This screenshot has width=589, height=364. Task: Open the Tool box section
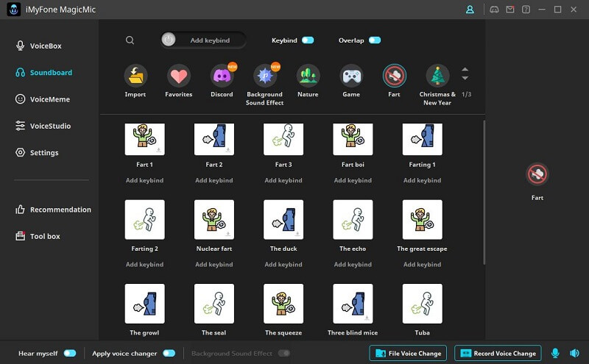[38, 236]
